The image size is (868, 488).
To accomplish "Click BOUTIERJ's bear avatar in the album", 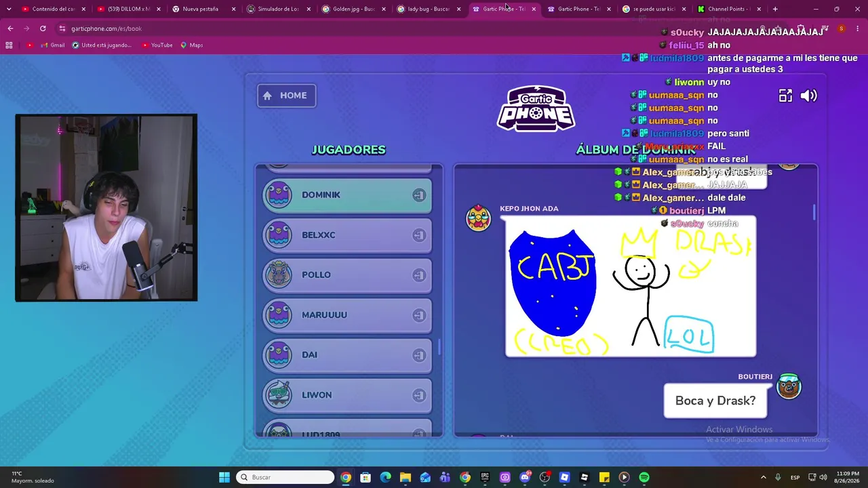I will click(789, 386).
